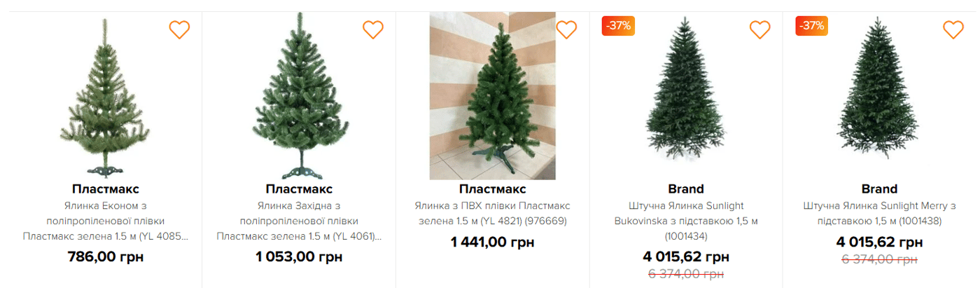Open photo of tree in tiled room
The image size is (980, 288).
coord(492,96)
